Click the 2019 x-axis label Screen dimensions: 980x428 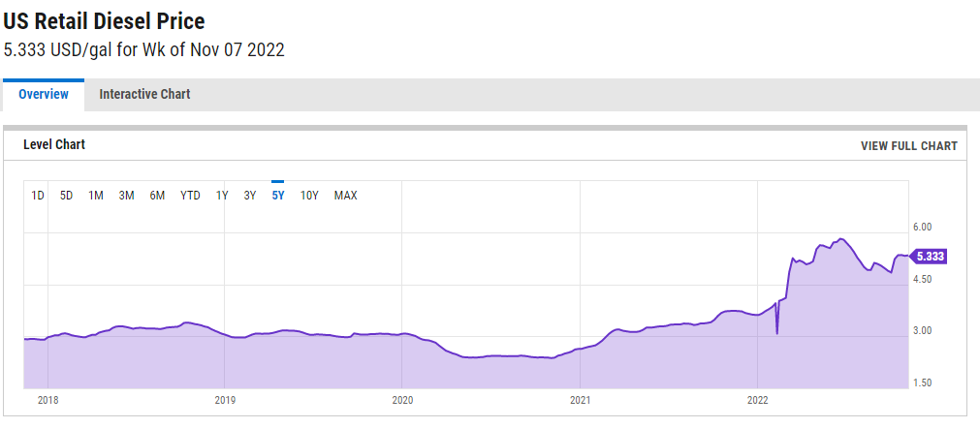coord(225,399)
